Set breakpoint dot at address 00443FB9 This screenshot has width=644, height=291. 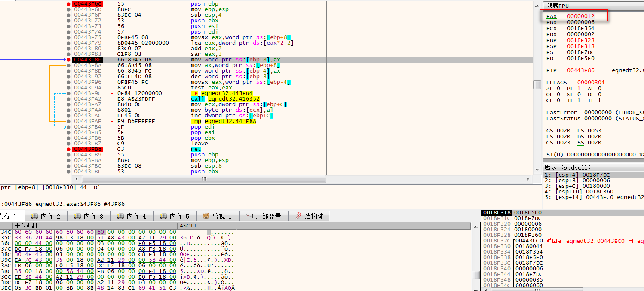69,155
